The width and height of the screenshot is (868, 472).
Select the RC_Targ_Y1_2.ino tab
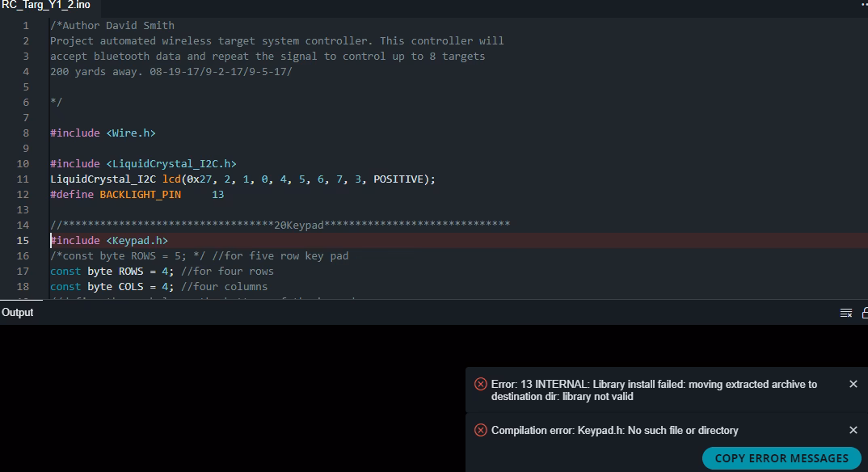tap(45, 6)
